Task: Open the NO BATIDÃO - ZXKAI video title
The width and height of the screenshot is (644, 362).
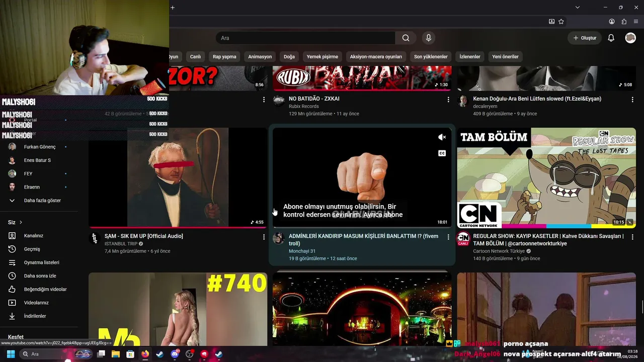Action: tap(314, 99)
